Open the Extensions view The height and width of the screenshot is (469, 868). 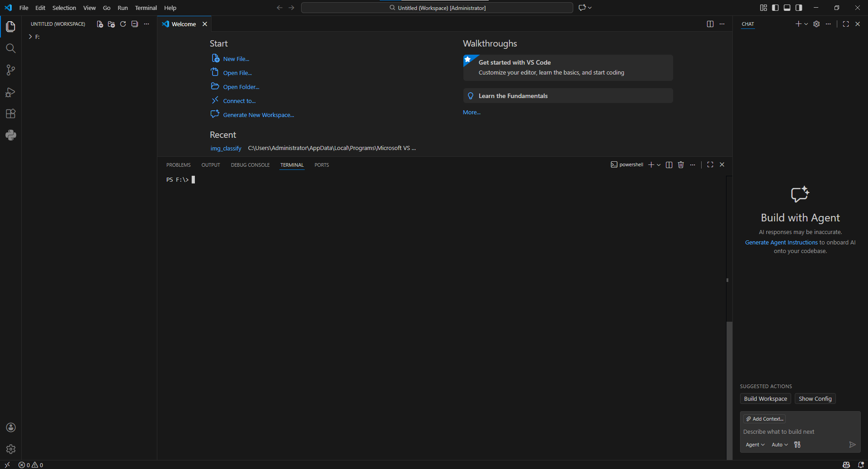11,113
